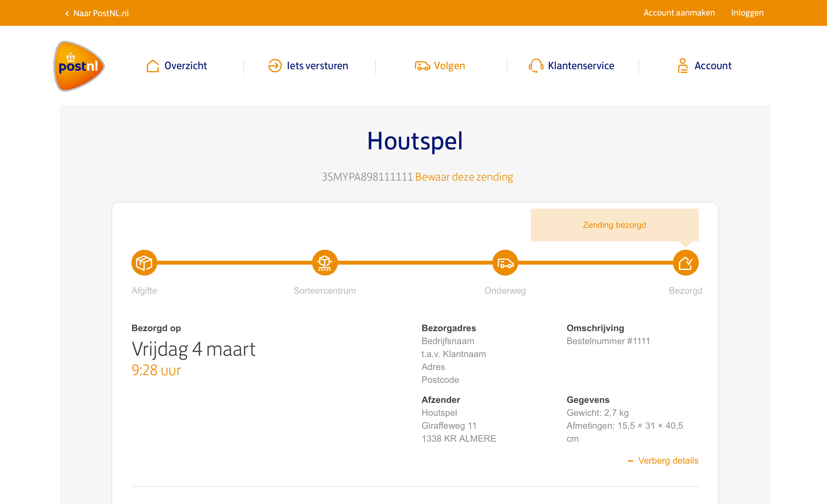827x504 pixels.
Task: Click the Afmetingen dimensions text
Action: point(625,432)
